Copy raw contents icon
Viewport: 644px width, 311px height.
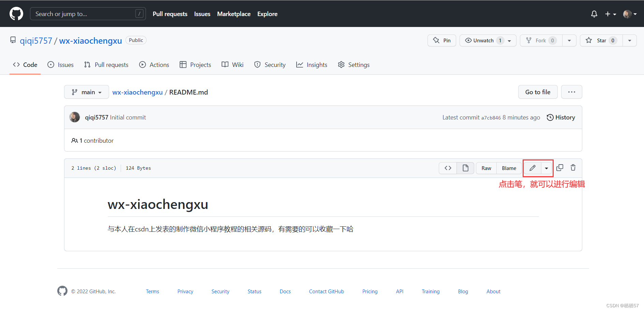[560, 168]
